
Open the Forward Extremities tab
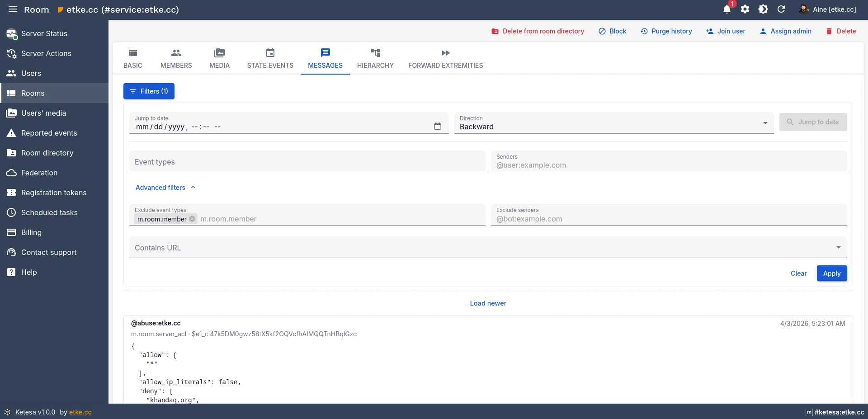pyautogui.click(x=445, y=59)
